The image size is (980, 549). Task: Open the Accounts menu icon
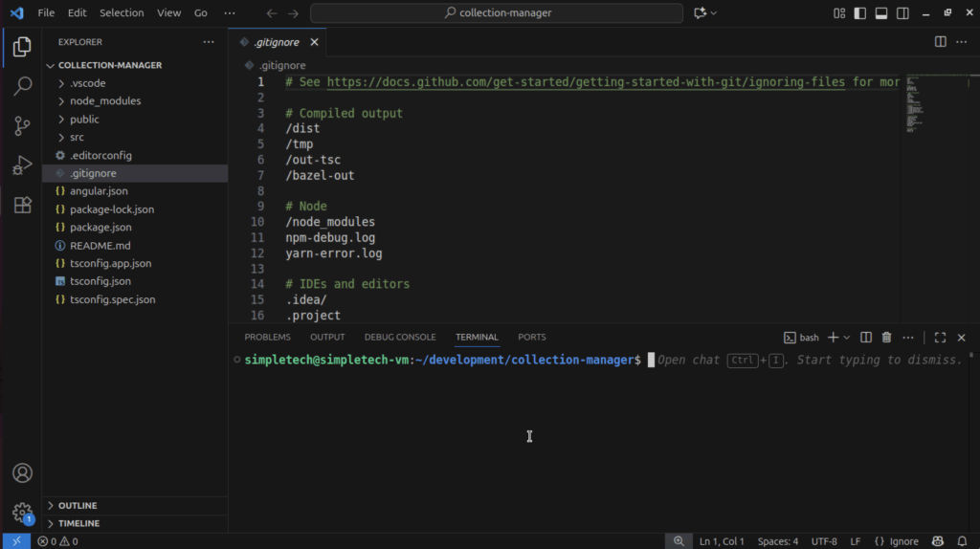22,473
